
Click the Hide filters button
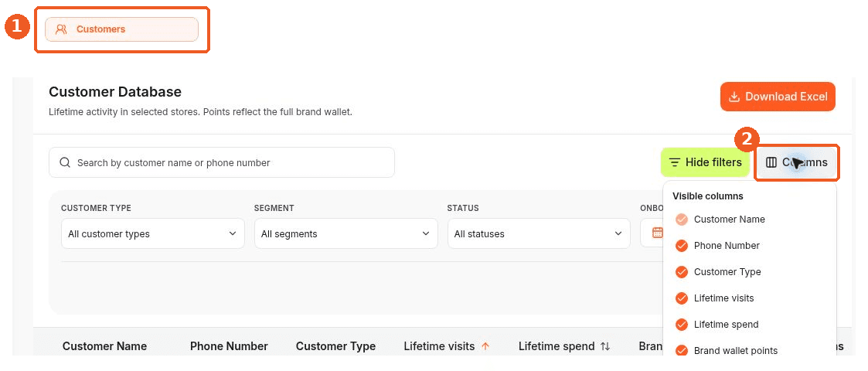tap(705, 162)
